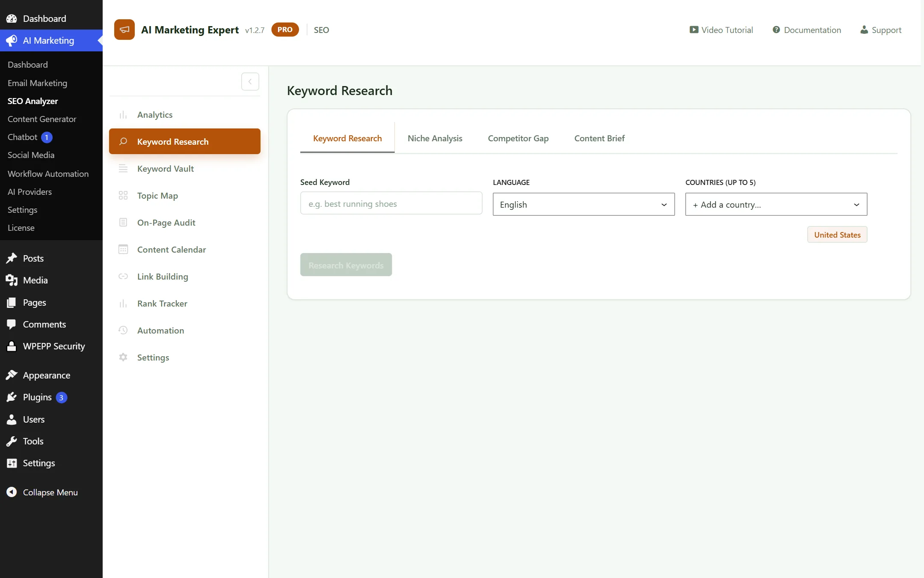Click the Documentation question mark icon
Screen dimensions: 924x578
tap(776, 30)
